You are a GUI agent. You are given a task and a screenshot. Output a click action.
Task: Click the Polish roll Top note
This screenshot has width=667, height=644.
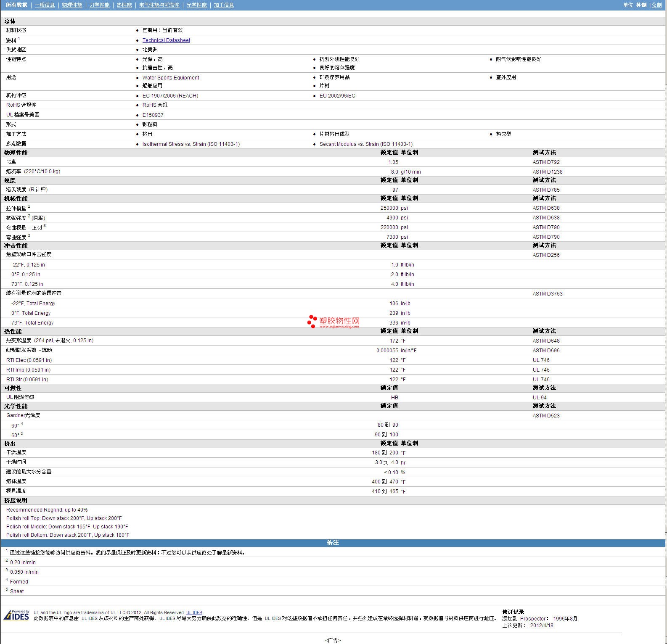(64, 518)
